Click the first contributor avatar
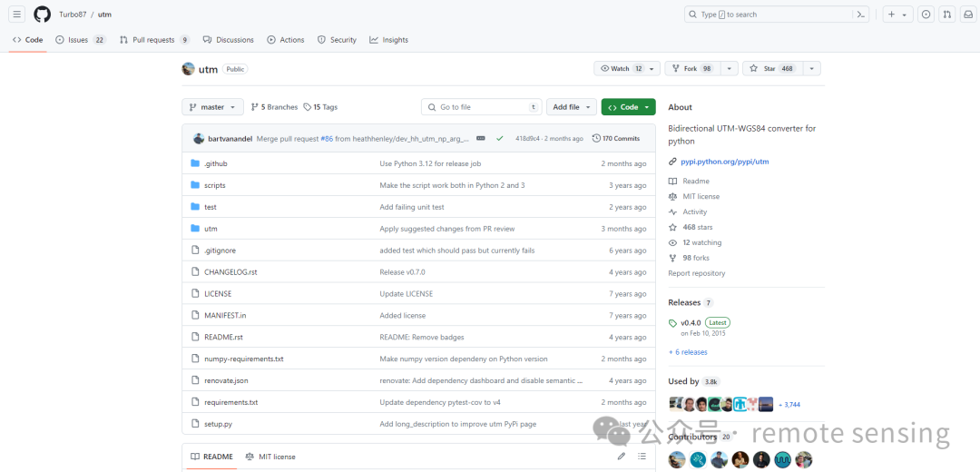980x472 pixels. [x=676, y=459]
